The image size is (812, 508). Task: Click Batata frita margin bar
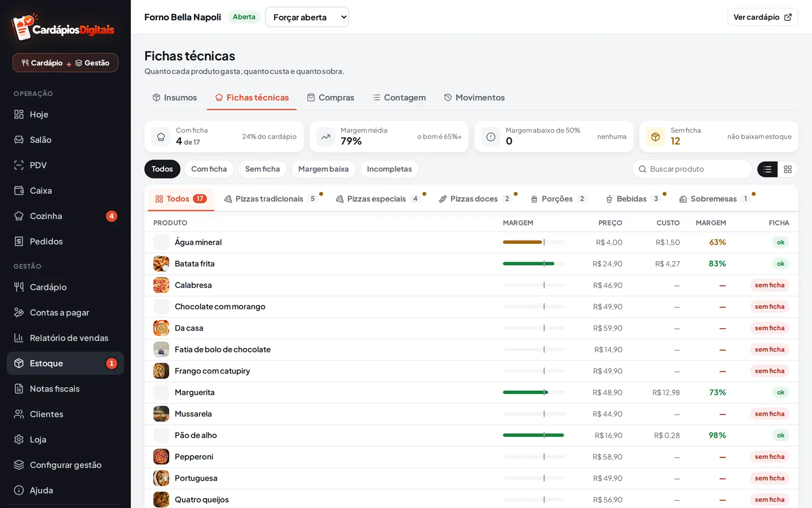533,264
